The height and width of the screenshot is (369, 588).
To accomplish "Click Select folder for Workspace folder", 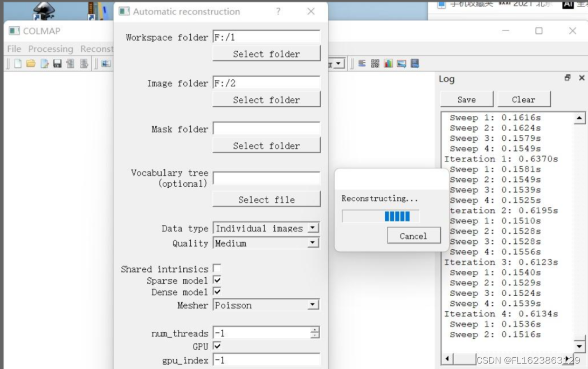I will [266, 54].
